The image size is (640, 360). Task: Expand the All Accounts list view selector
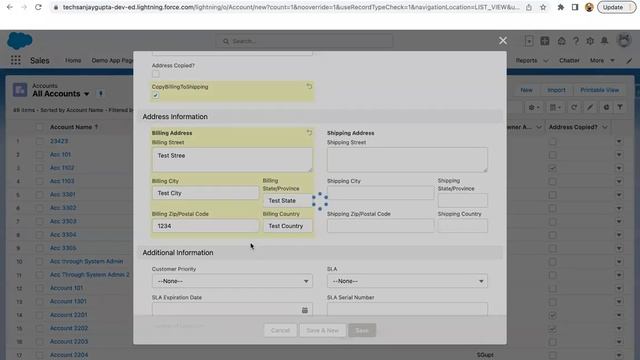coord(87,94)
